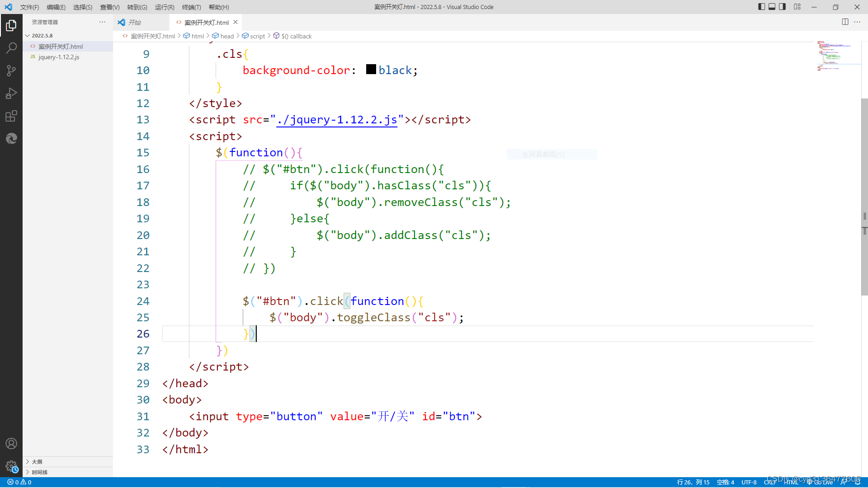Click the split editor right icon
This screenshot has width=868, height=488.
pos(845,22)
